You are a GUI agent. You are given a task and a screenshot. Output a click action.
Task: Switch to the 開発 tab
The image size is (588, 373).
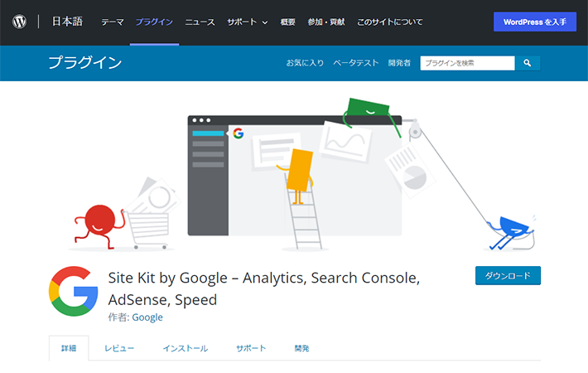coord(302,349)
